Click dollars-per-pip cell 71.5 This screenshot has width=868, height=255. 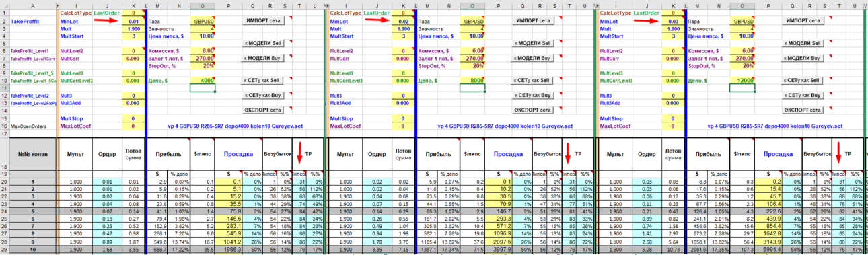click(472, 250)
